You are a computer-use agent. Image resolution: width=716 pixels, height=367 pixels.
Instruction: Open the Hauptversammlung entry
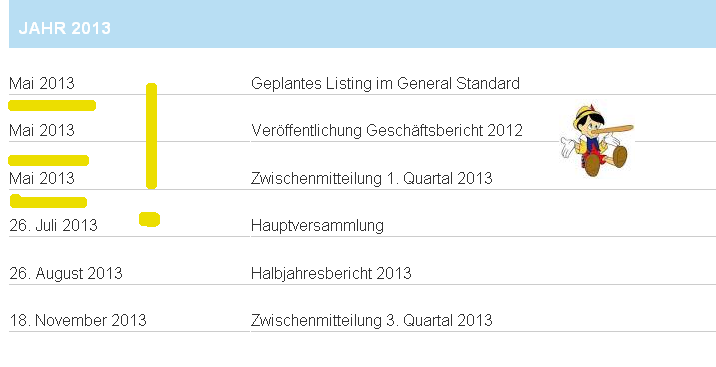(317, 225)
